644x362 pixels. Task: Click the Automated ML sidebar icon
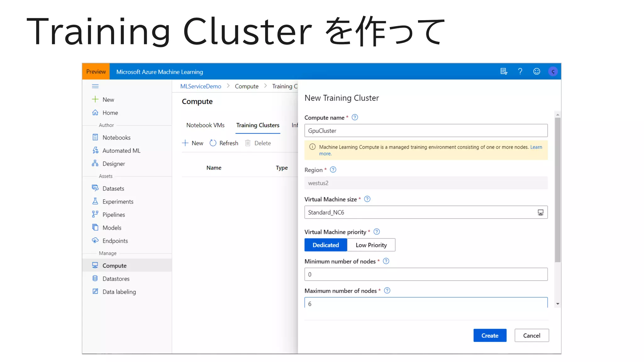point(95,151)
